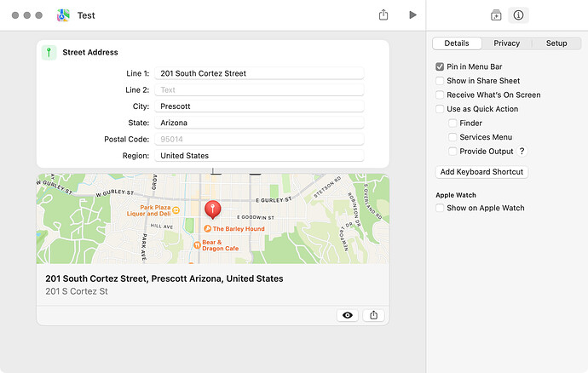Switch to the Privacy tab
This screenshot has width=588, height=373.
(x=507, y=43)
